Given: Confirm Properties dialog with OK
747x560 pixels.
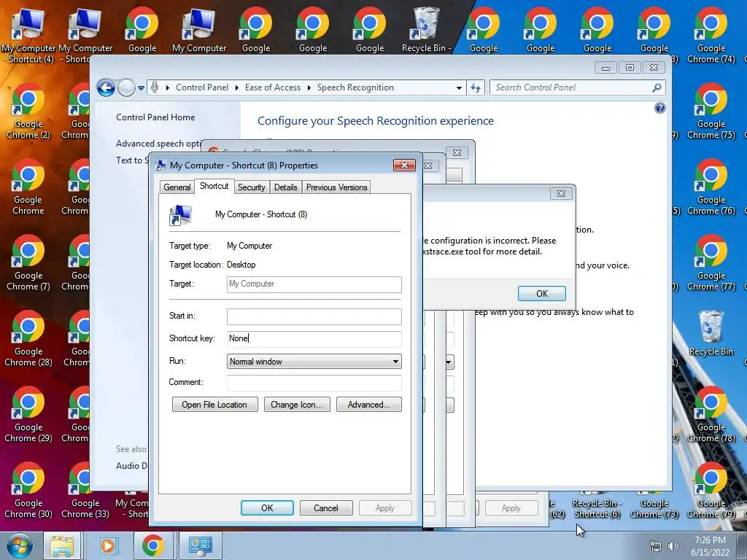Looking at the screenshot, I should (267, 508).
